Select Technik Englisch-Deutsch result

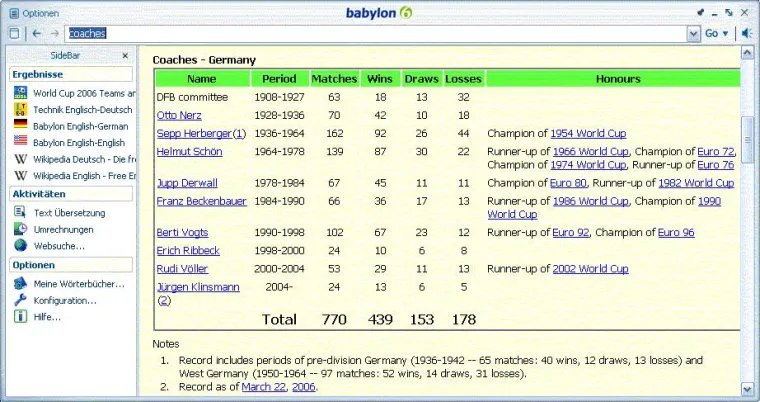pyautogui.click(x=82, y=110)
